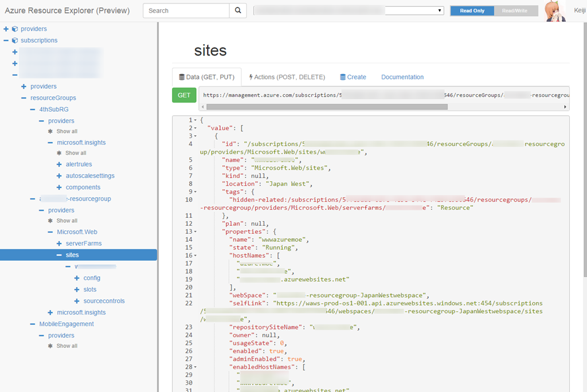Collapse the resourceGroups tree node
This screenshot has height=392, width=587.
(x=24, y=98)
